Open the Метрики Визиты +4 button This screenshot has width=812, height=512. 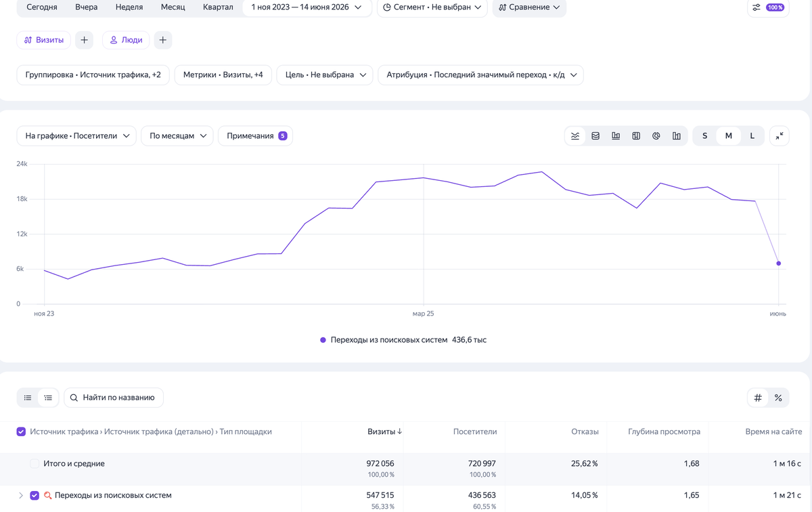pyautogui.click(x=223, y=75)
